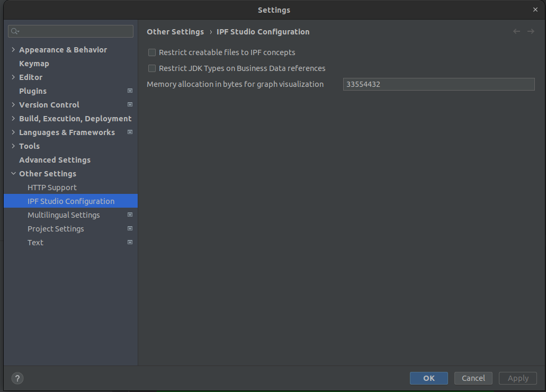The width and height of the screenshot is (546, 392).
Task: Open the help question mark icon
Action: (17, 378)
